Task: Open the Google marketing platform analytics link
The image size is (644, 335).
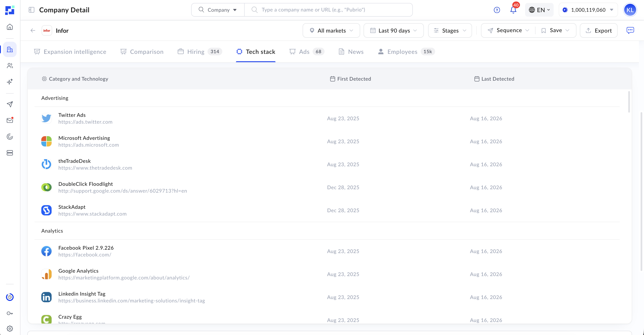Action: pyautogui.click(x=124, y=278)
